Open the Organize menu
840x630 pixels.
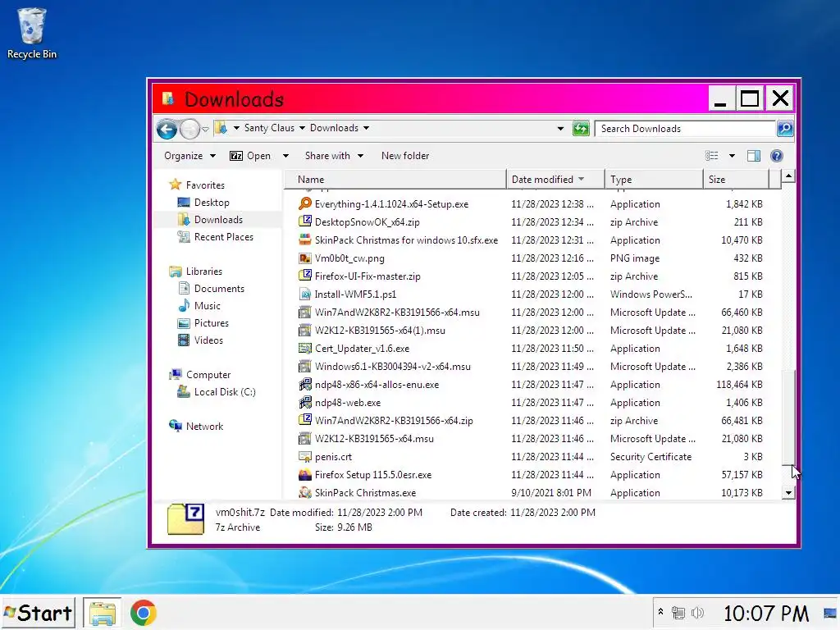click(189, 156)
